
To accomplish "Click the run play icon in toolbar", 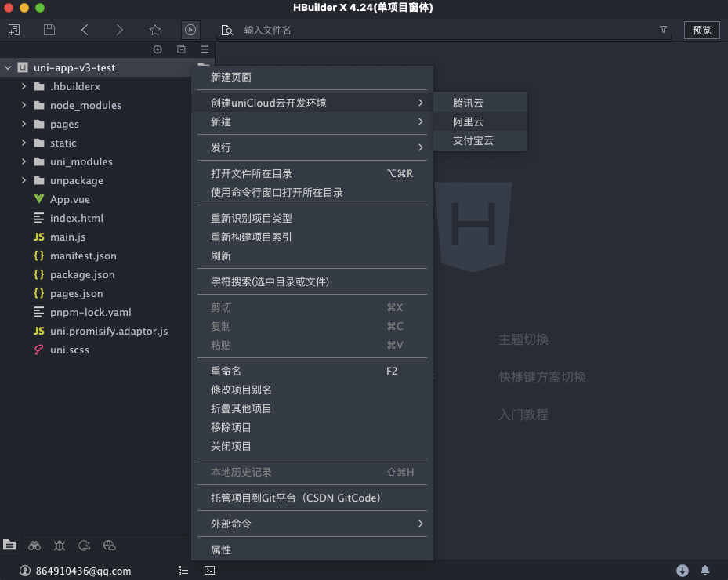I will coord(190,31).
